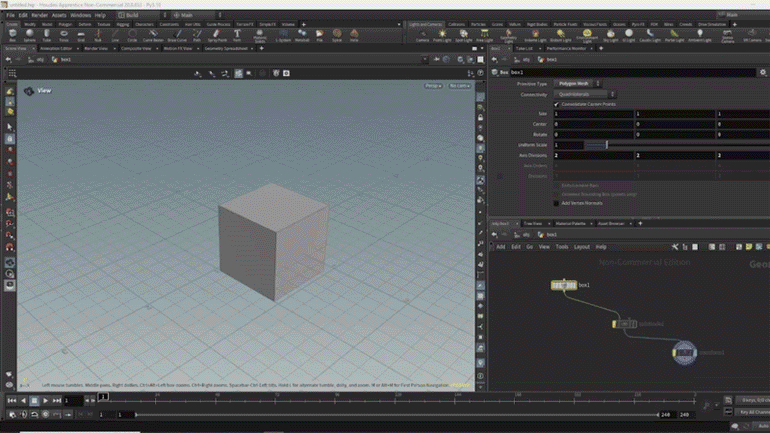Select the box1 node in network

point(563,285)
